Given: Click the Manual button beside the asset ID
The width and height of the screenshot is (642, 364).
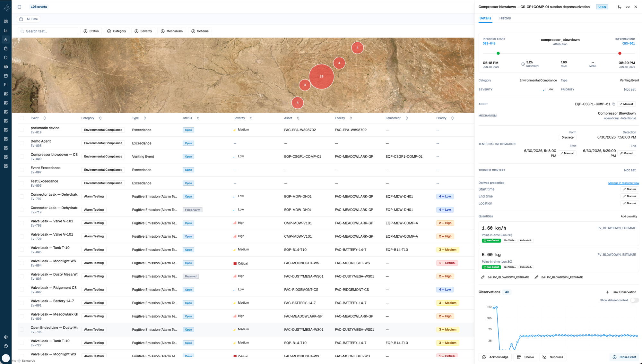Looking at the screenshot, I should coord(626,104).
